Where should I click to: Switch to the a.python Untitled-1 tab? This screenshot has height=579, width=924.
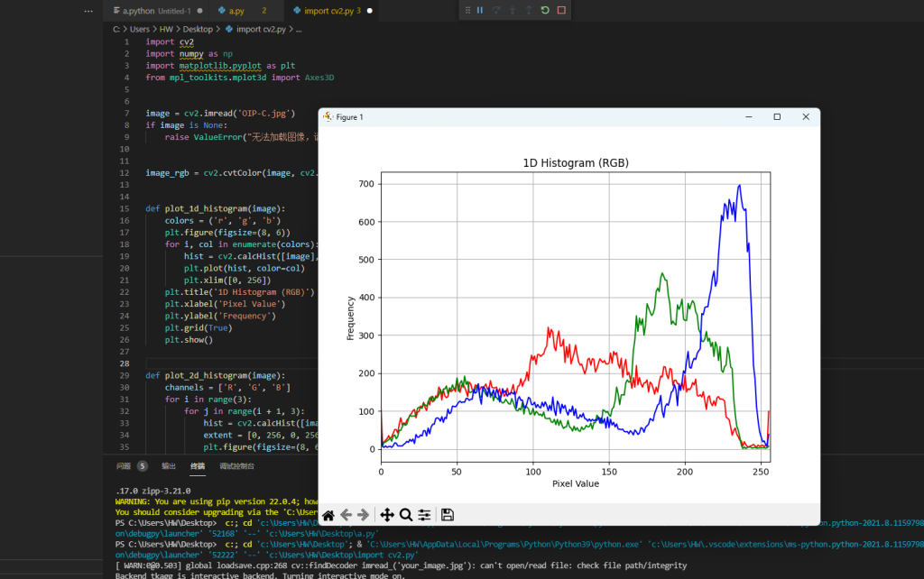(156, 11)
